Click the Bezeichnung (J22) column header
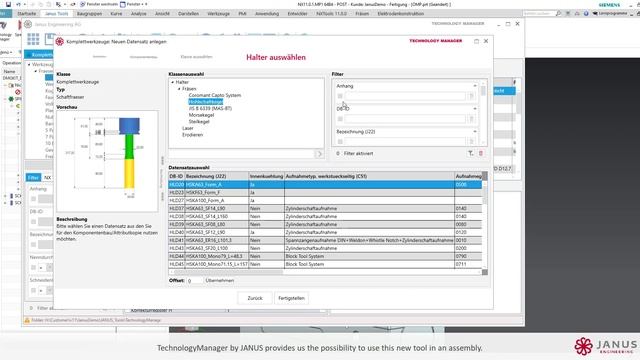The height and width of the screenshot is (360, 640). click(x=217, y=176)
